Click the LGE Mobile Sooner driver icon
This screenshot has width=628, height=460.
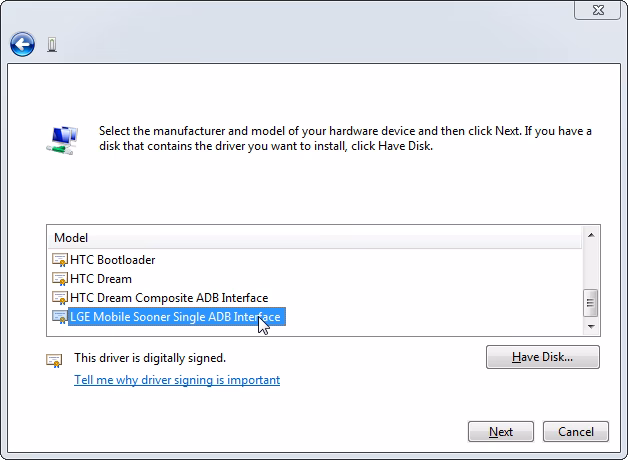59,317
